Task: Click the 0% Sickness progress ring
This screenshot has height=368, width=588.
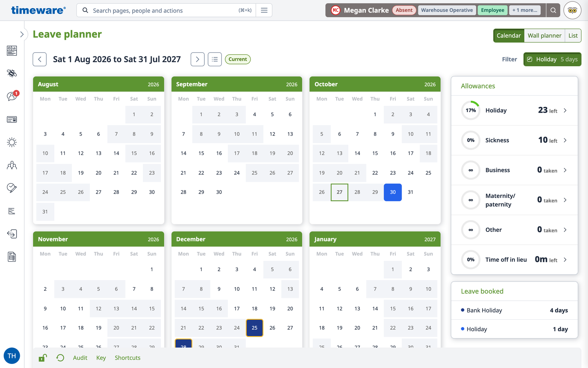Action: [471, 140]
